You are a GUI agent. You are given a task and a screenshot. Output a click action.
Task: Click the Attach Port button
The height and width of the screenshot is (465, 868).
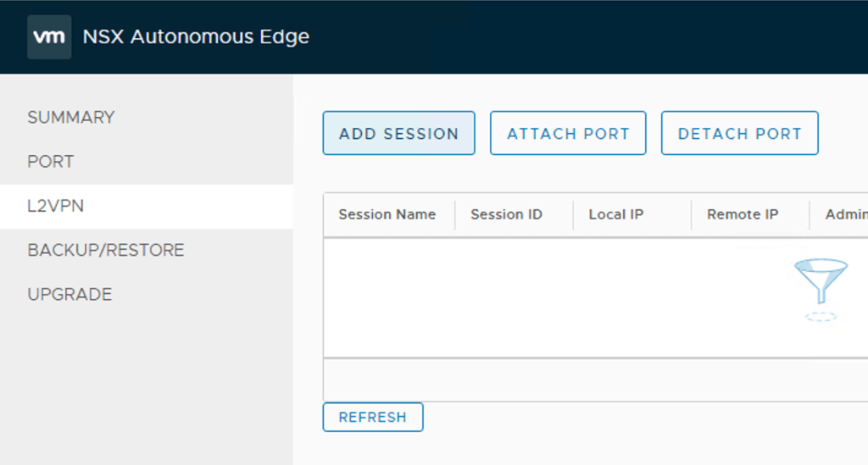tap(568, 134)
